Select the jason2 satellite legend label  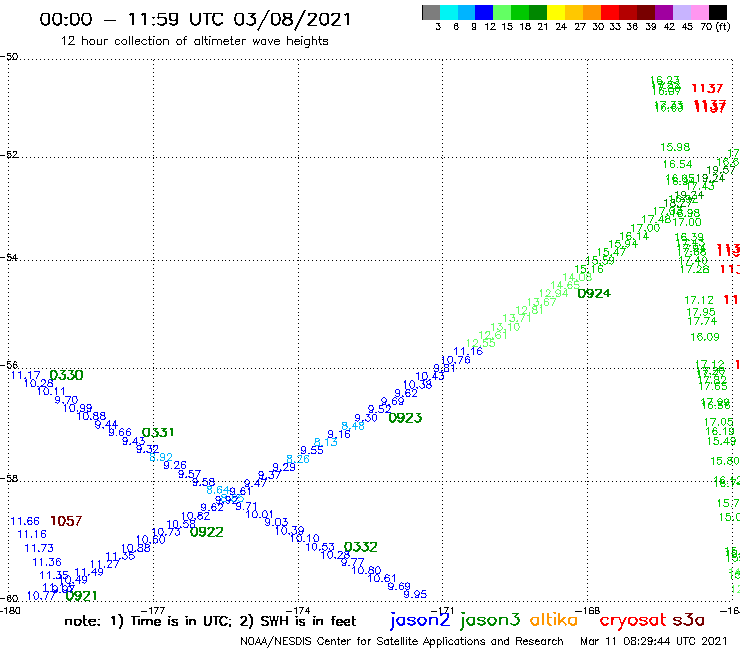(x=420, y=620)
